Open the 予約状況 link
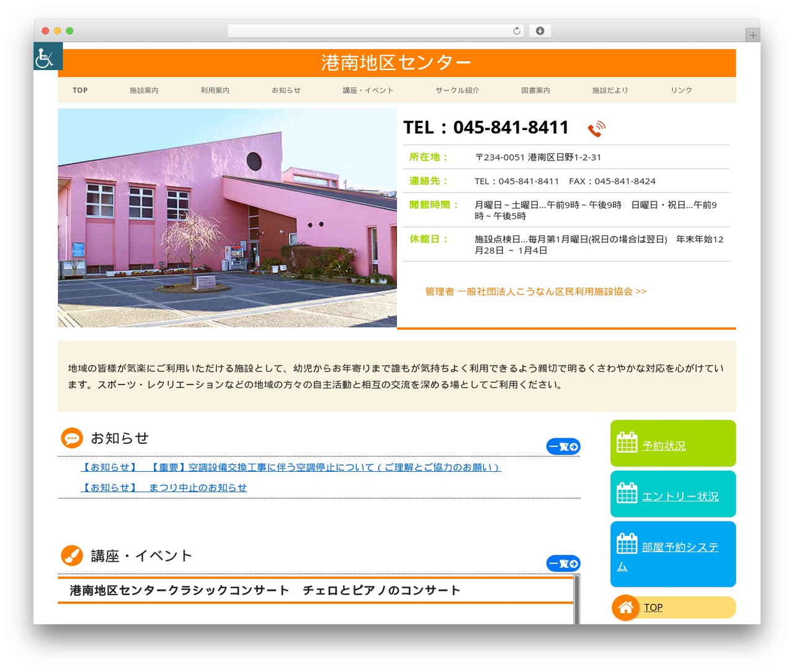This screenshot has width=794, height=672. 664,446
